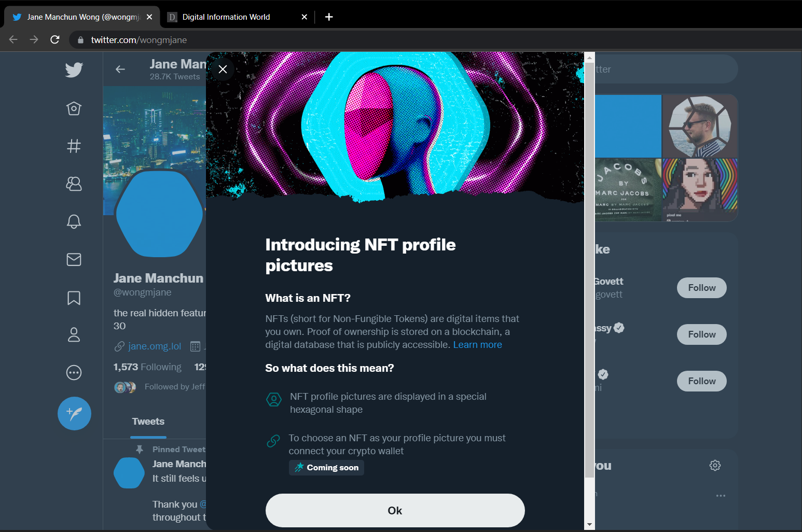
Task: Open the pixel art portrait media thumbnail
Action: click(x=700, y=190)
